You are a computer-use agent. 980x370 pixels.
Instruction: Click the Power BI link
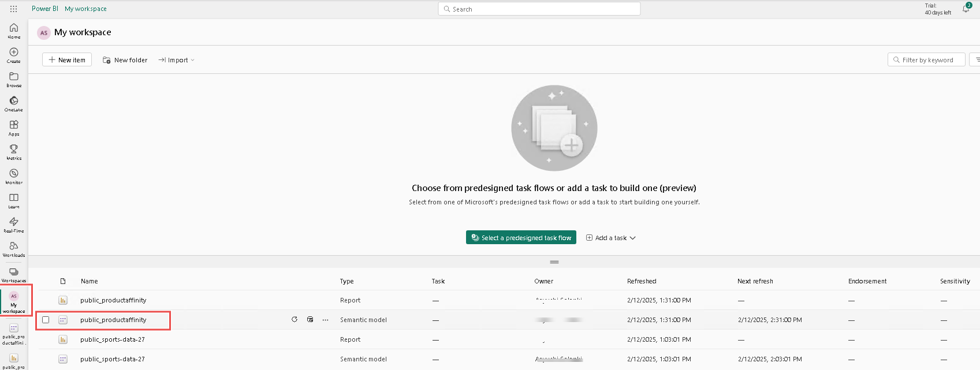tap(45, 9)
